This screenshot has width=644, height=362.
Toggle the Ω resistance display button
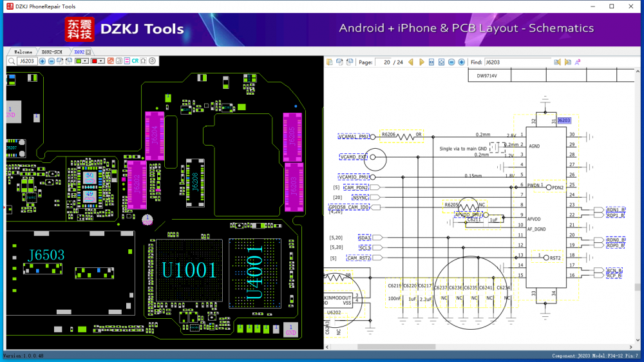(144, 61)
